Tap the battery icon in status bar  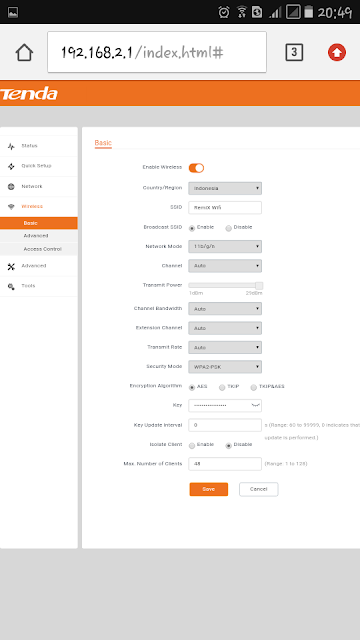pos(309,12)
